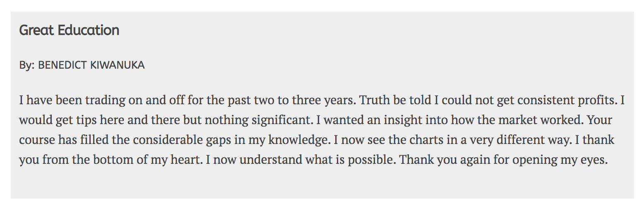Click the words "bottom of my heart"
Screen dimensions: 644x211
pyautogui.click(x=147, y=160)
